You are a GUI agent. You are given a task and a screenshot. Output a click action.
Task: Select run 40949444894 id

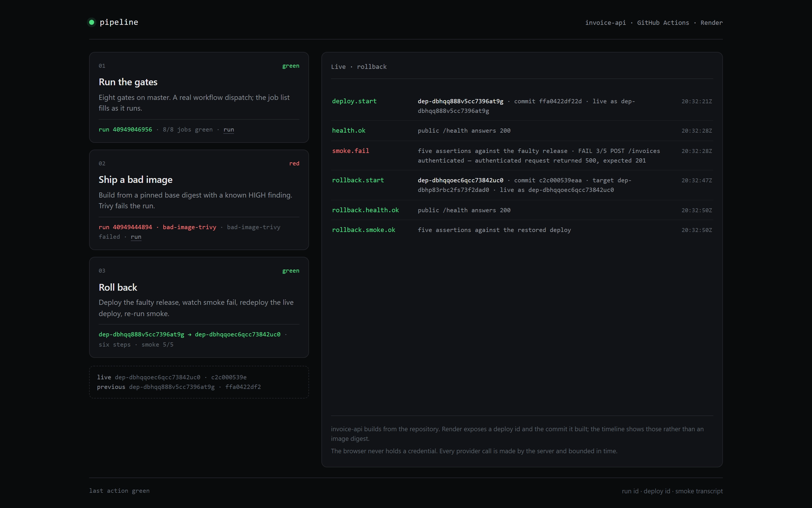[x=125, y=227]
